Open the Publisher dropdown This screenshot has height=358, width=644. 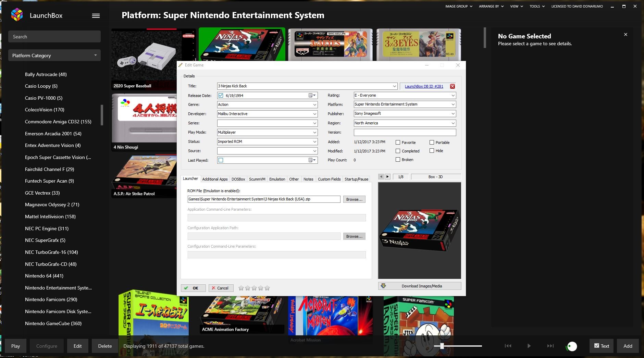click(453, 113)
